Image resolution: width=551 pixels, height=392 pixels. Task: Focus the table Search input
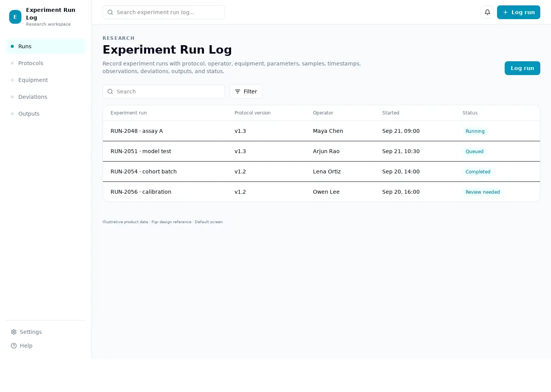pyautogui.click(x=164, y=91)
